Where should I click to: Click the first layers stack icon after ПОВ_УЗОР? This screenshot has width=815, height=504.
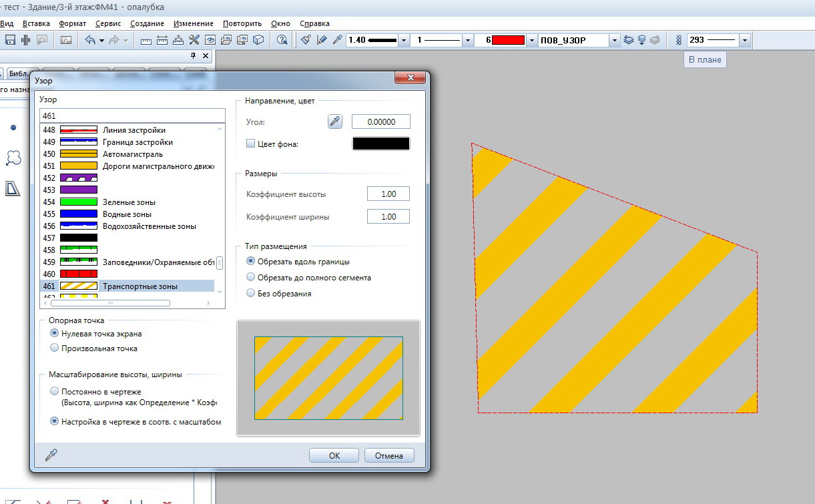click(629, 39)
